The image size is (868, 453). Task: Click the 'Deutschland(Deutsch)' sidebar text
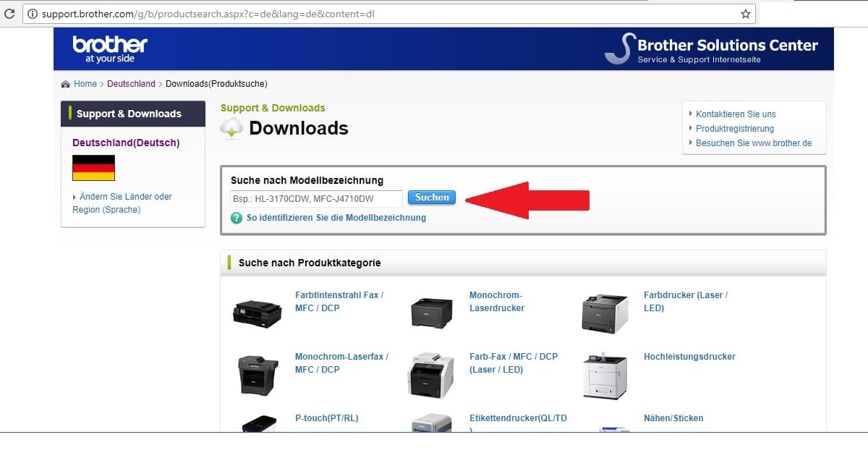tap(126, 143)
